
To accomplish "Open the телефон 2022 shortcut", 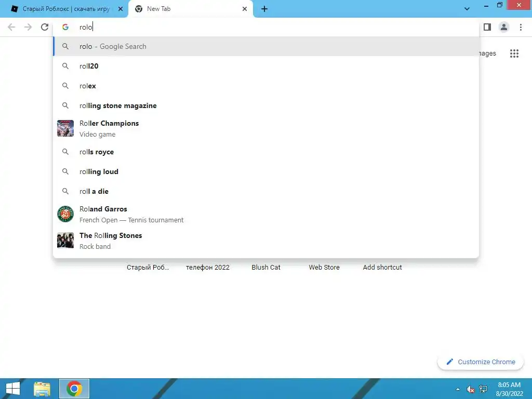I will click(x=208, y=268).
